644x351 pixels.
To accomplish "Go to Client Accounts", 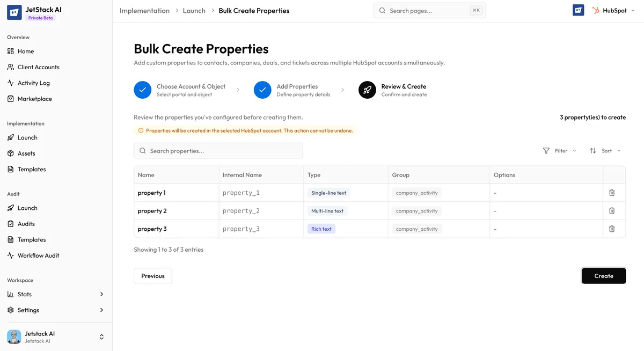I will (x=37, y=67).
